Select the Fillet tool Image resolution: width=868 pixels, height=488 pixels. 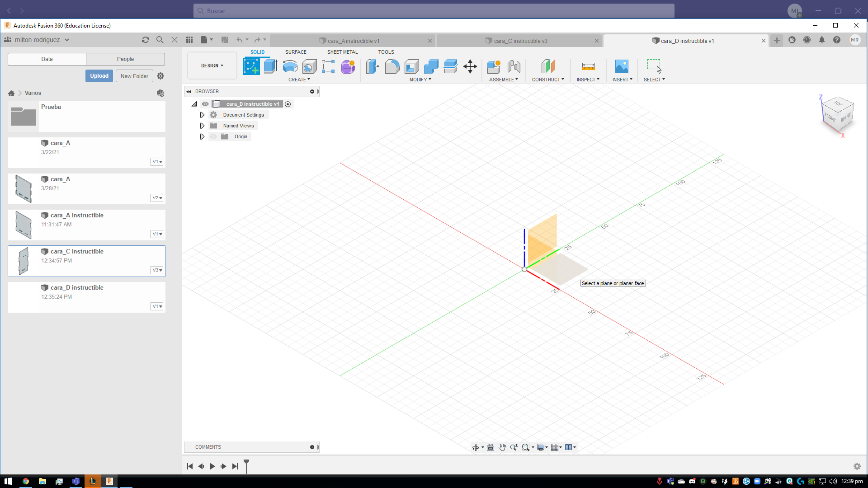point(392,66)
